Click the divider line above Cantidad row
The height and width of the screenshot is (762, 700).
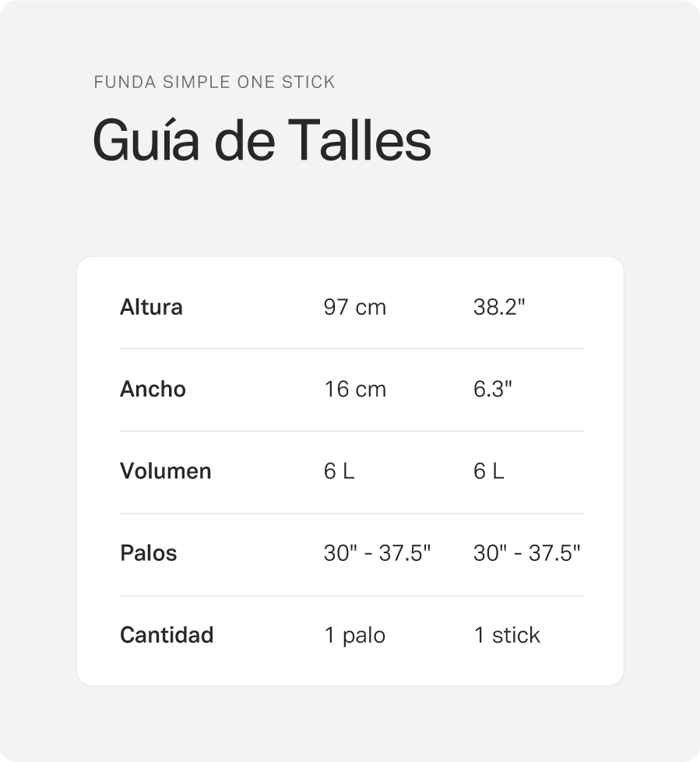352,596
